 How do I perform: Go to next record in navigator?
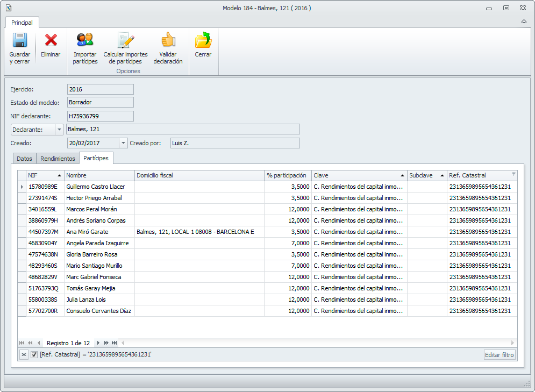coord(98,343)
